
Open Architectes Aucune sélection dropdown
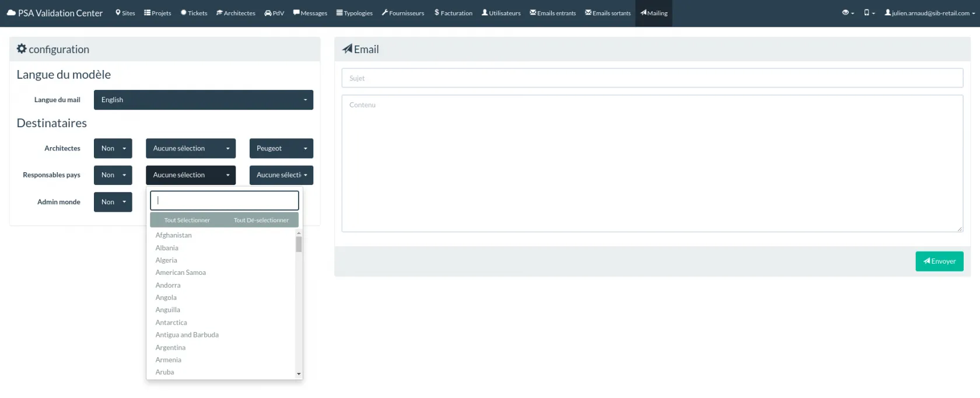click(190, 148)
